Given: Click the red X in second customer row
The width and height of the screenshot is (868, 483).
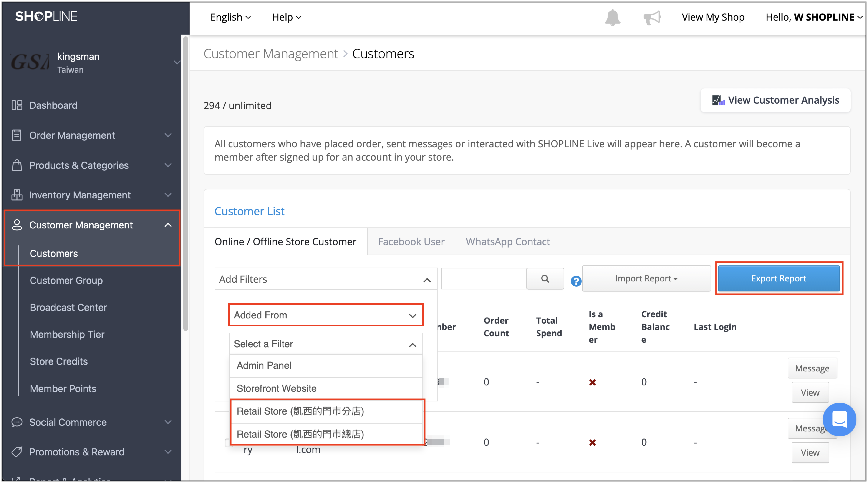Looking at the screenshot, I should pyautogui.click(x=592, y=442).
